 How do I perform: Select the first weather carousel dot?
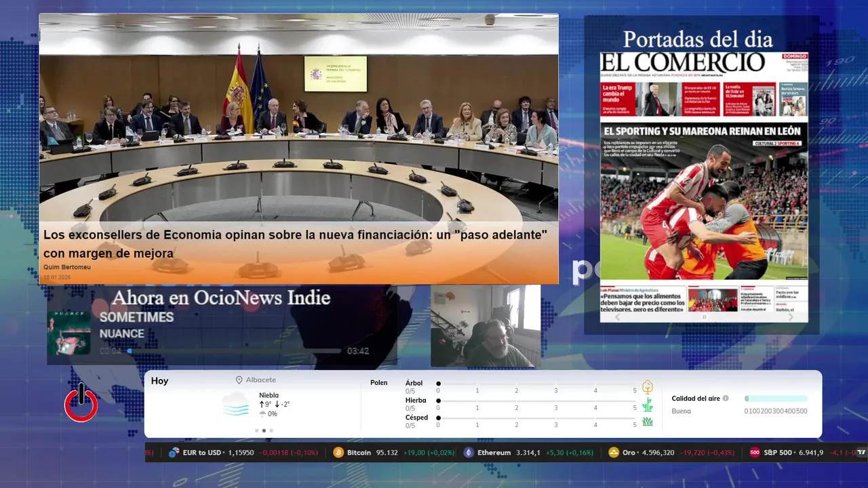256,430
